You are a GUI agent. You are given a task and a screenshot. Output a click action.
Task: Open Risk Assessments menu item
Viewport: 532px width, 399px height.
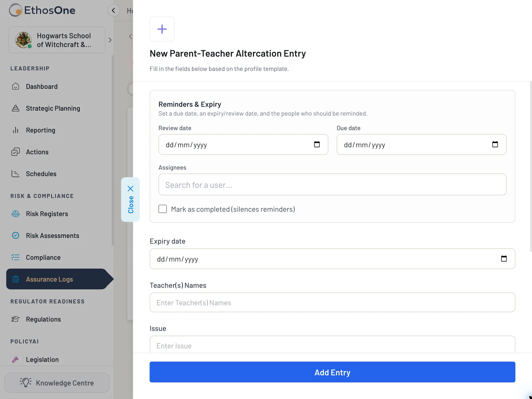[x=52, y=236]
